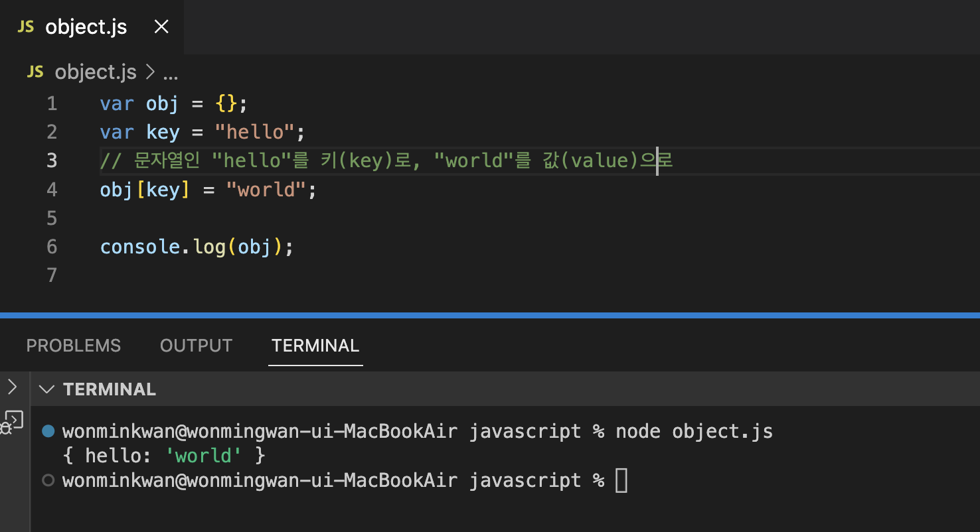The image size is (980, 532).
Task: Click the TERMINAL section header label
Action: coord(110,389)
